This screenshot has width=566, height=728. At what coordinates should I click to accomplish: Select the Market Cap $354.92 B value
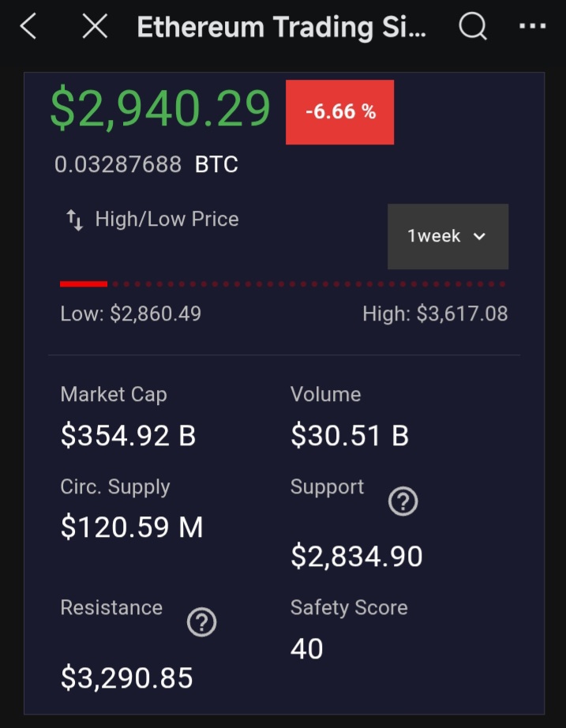click(129, 435)
